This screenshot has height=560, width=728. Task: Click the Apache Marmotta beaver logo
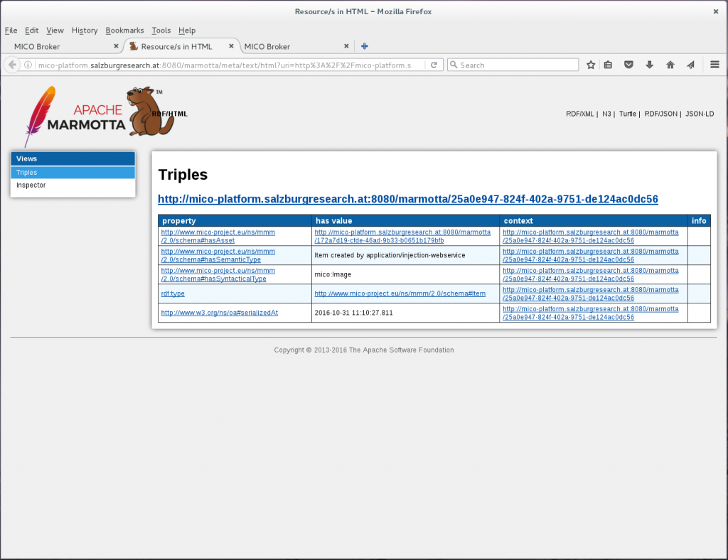(x=149, y=110)
